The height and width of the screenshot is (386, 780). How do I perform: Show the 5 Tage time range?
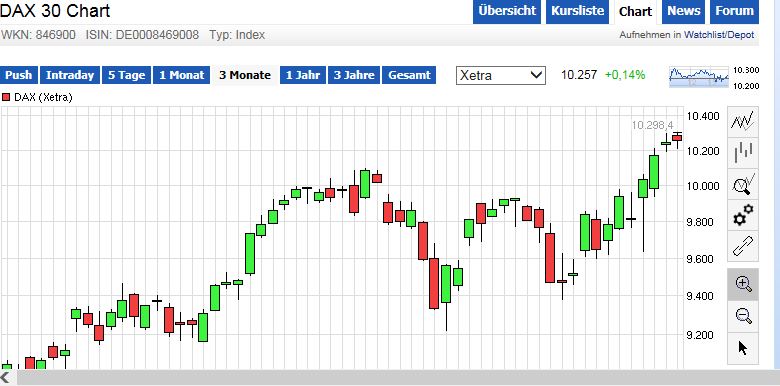click(x=126, y=75)
